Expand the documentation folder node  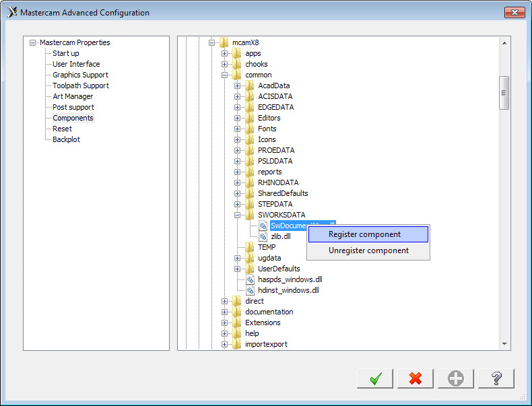coord(225,312)
